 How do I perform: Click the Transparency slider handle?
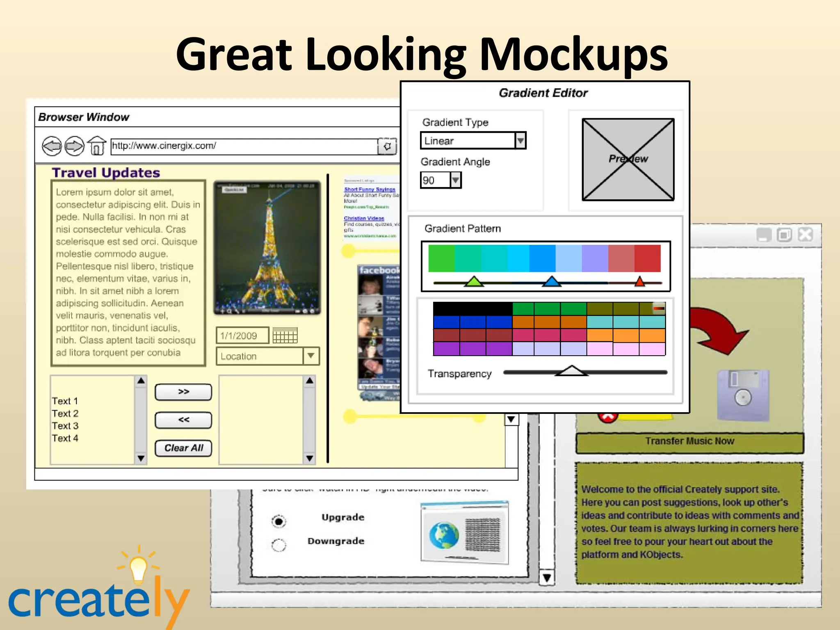[x=571, y=371]
